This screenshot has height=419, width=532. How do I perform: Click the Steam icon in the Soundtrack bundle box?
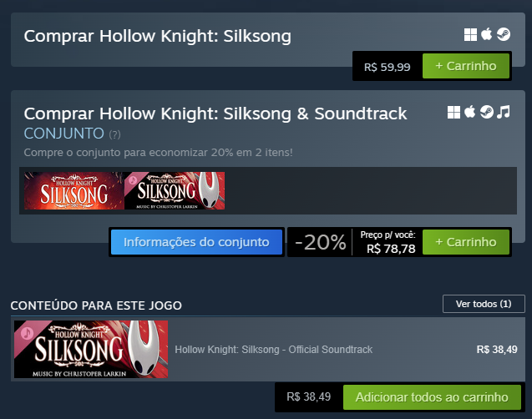point(486,112)
